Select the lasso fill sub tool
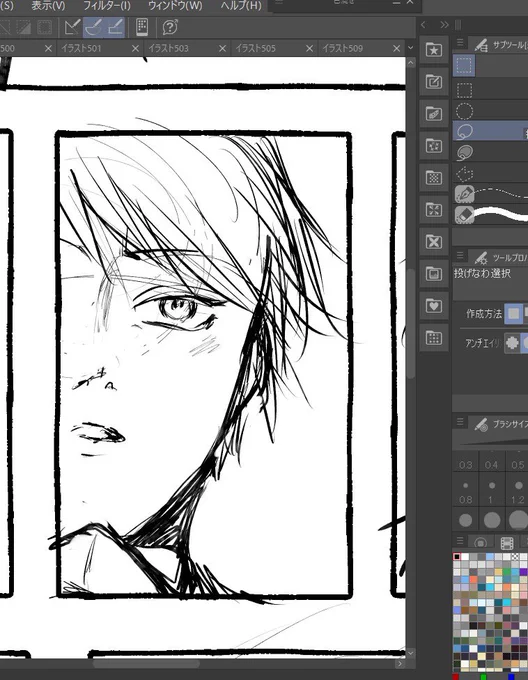Image resolution: width=528 pixels, height=680 pixels. pyautogui.click(x=490, y=152)
